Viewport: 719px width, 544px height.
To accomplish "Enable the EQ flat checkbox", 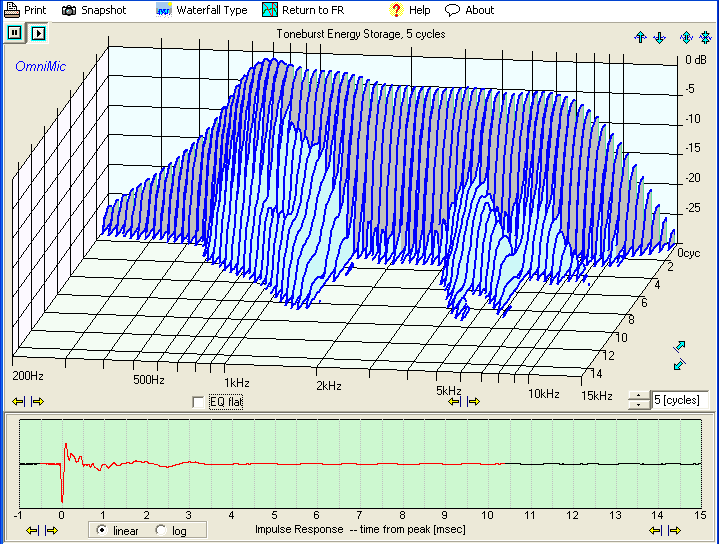I will click(198, 402).
